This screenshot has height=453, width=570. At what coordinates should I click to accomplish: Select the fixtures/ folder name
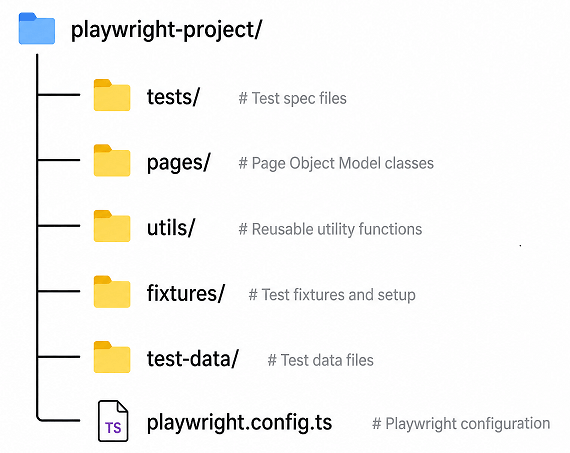(x=186, y=293)
